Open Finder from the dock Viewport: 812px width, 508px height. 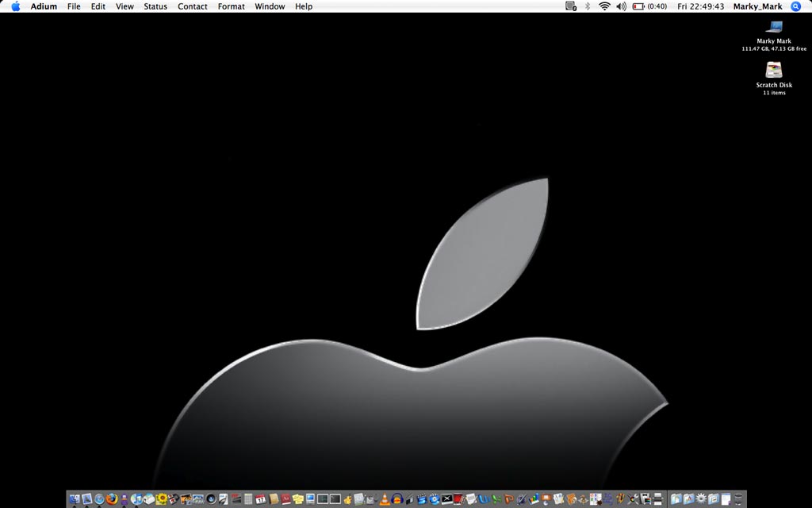coord(75,500)
